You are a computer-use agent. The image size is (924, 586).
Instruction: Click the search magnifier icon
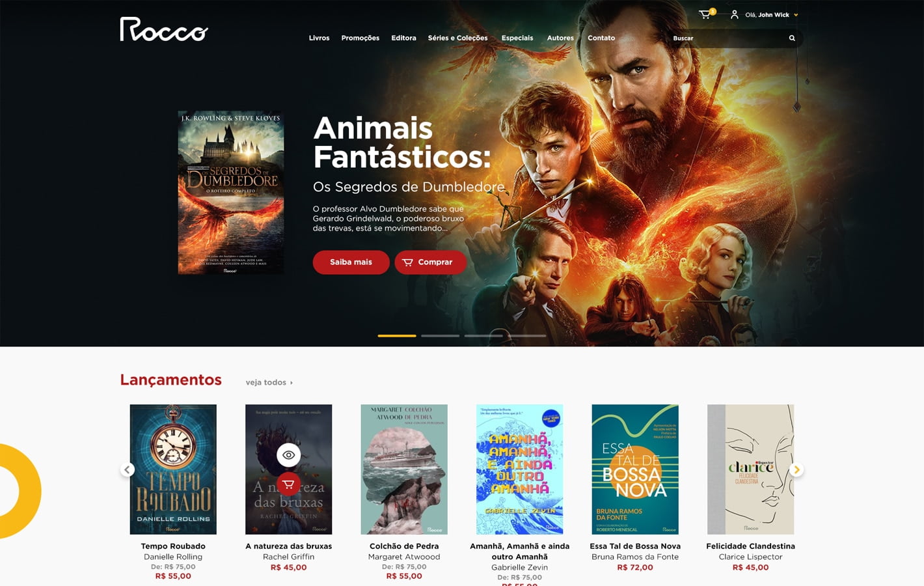[792, 38]
